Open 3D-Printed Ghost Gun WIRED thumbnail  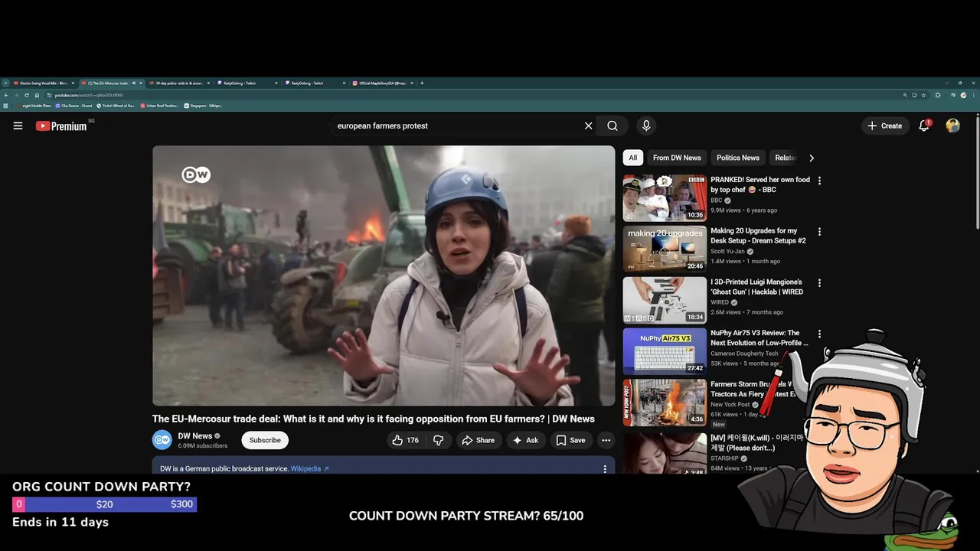pos(665,300)
